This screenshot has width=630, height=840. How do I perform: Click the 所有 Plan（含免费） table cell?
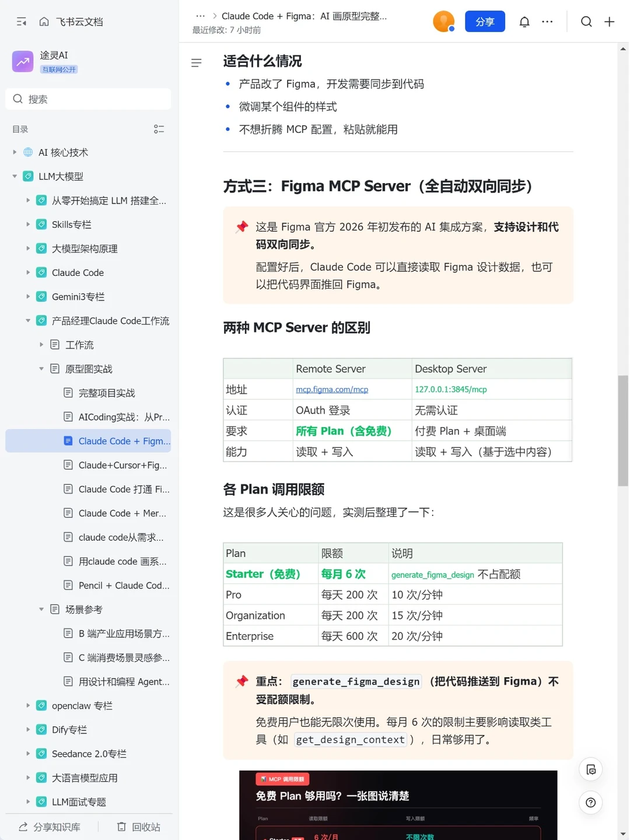point(352,431)
